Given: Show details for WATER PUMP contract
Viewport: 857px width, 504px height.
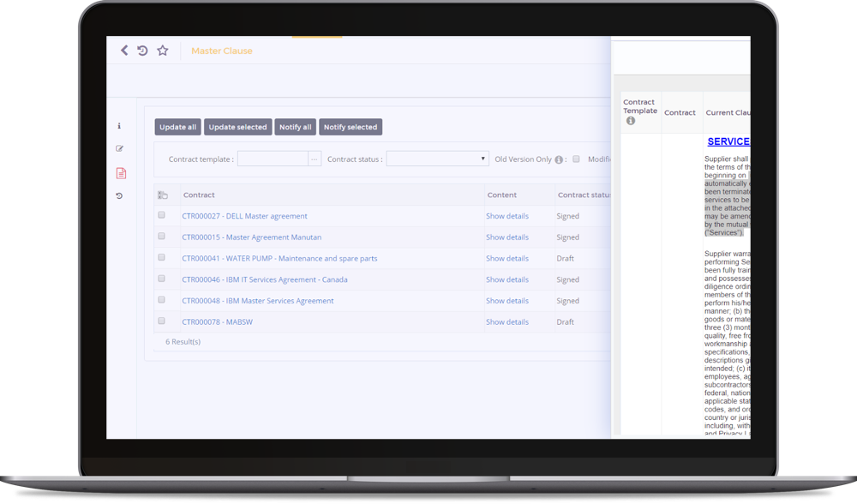Looking at the screenshot, I should (x=507, y=258).
